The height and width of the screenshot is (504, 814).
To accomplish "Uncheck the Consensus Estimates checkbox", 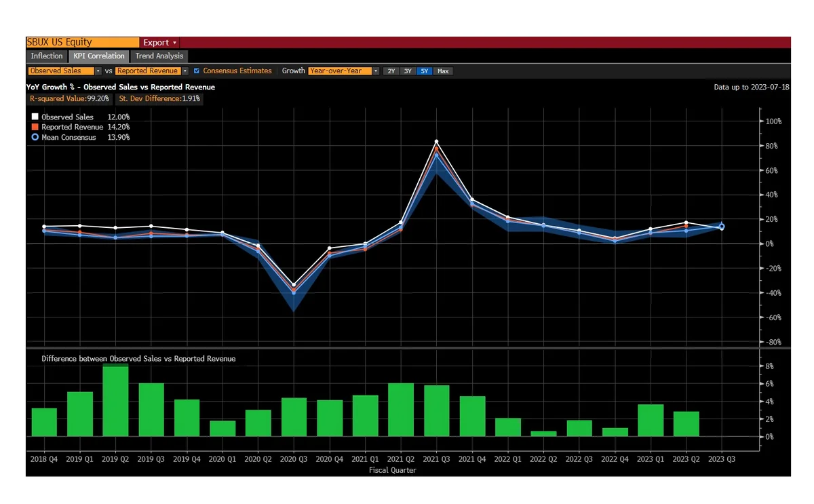I will pos(196,71).
